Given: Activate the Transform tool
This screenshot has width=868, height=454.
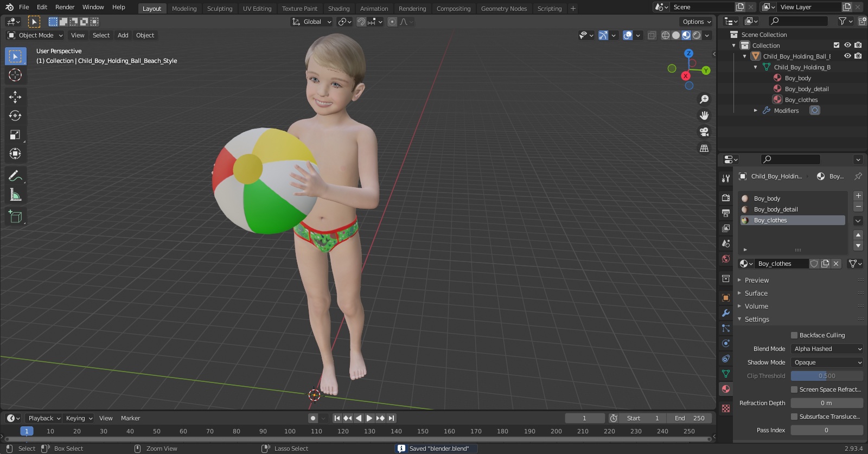Looking at the screenshot, I should point(15,154).
